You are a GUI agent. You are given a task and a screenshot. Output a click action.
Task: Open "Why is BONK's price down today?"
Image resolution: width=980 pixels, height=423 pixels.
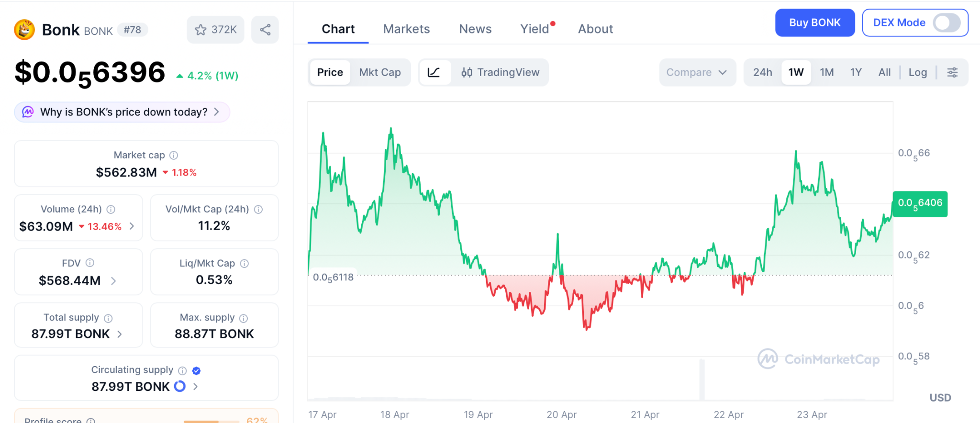(x=122, y=112)
